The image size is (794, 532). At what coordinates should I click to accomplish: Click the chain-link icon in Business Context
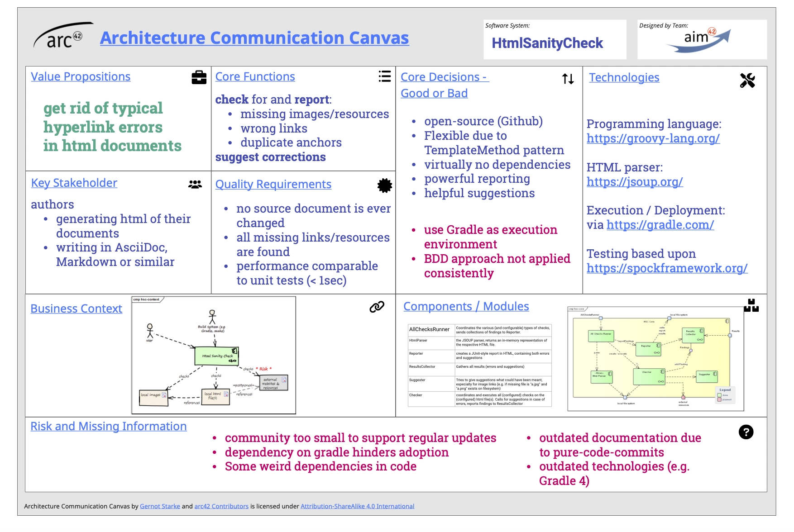pyautogui.click(x=377, y=306)
